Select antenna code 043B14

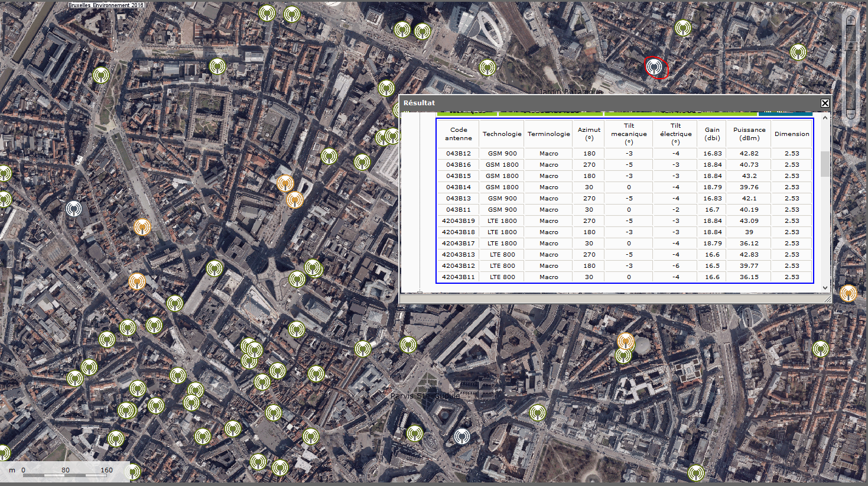pos(459,187)
